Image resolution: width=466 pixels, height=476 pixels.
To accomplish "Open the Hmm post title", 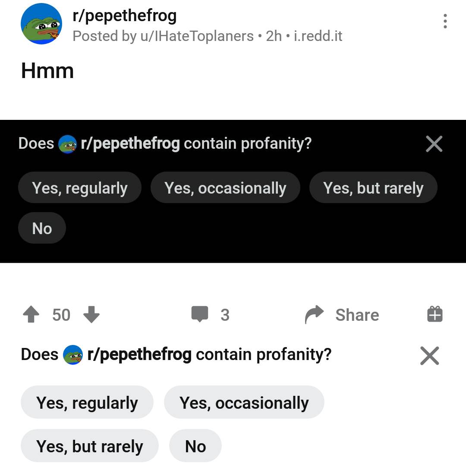I will 47,71.
